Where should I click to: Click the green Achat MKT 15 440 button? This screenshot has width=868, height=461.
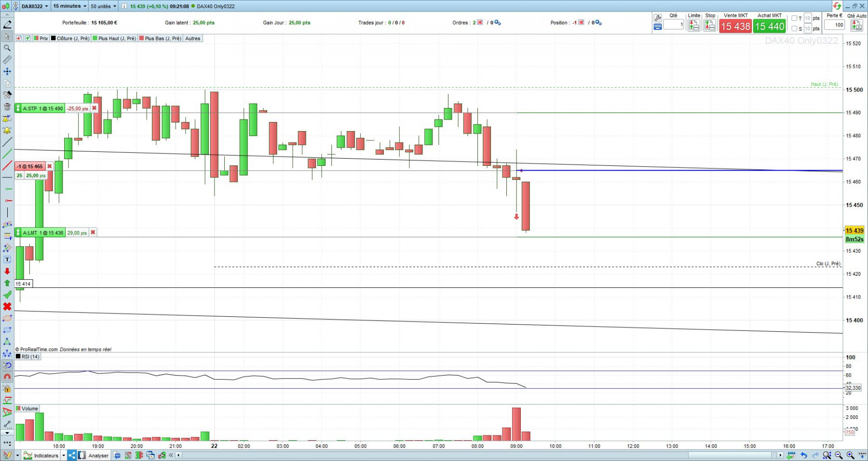pyautogui.click(x=770, y=26)
